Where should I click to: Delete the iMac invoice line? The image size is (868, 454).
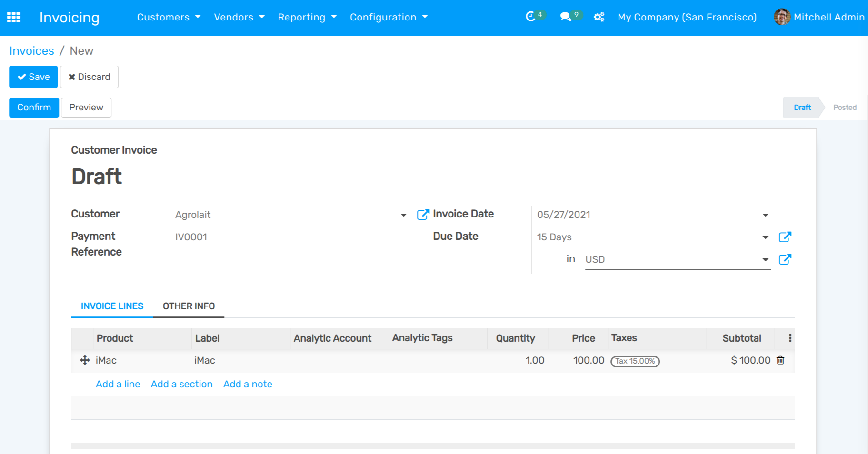click(x=780, y=360)
